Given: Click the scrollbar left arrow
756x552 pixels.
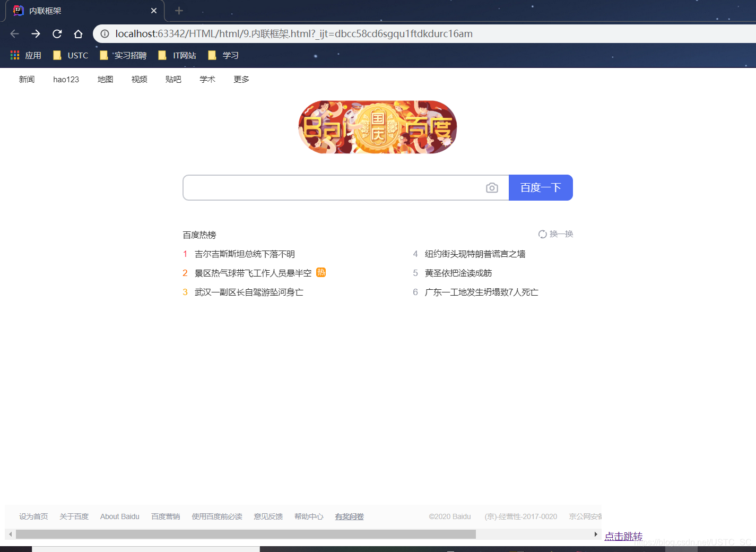Looking at the screenshot, I should pos(10,534).
